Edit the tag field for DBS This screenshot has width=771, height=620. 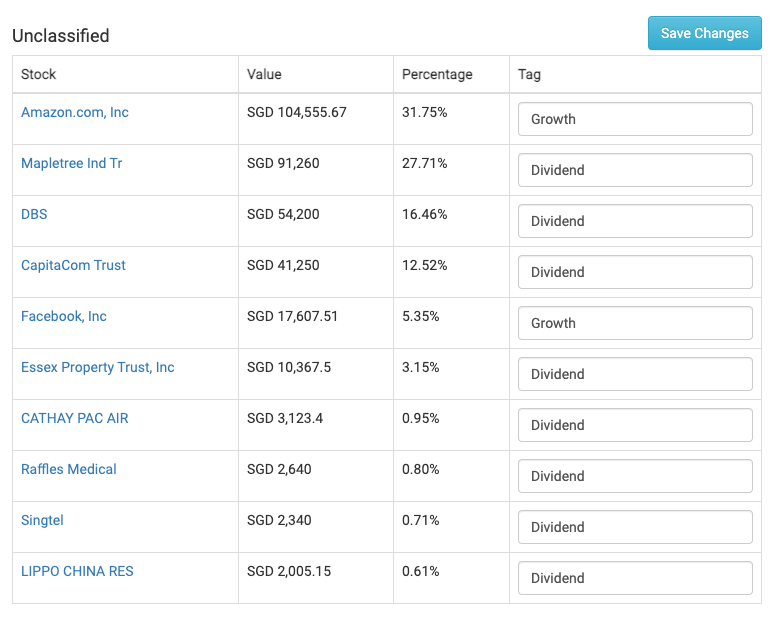[x=635, y=221]
